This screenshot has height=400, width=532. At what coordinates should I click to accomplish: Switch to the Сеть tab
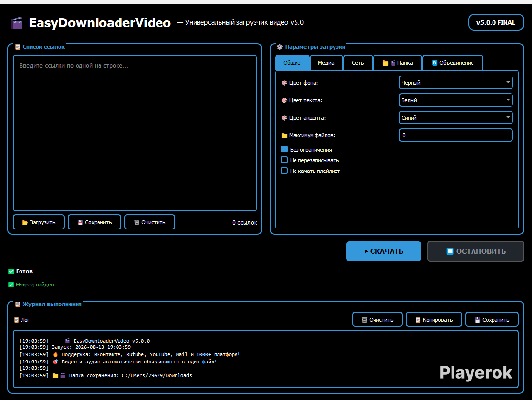point(358,63)
